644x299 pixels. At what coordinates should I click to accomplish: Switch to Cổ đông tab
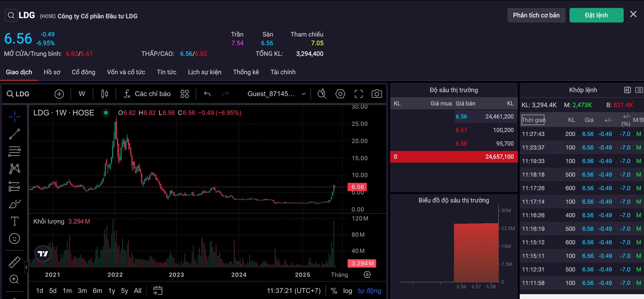84,72
